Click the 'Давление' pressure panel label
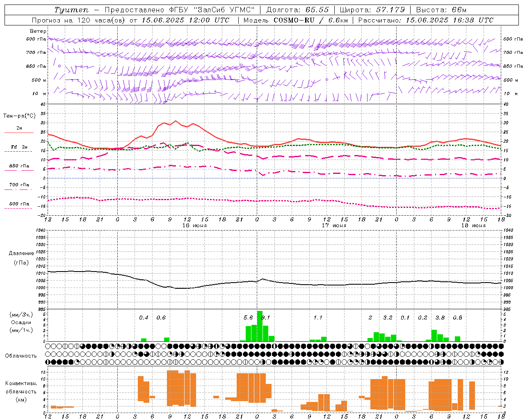Viewport: 525px width, 420px height. click(21, 253)
